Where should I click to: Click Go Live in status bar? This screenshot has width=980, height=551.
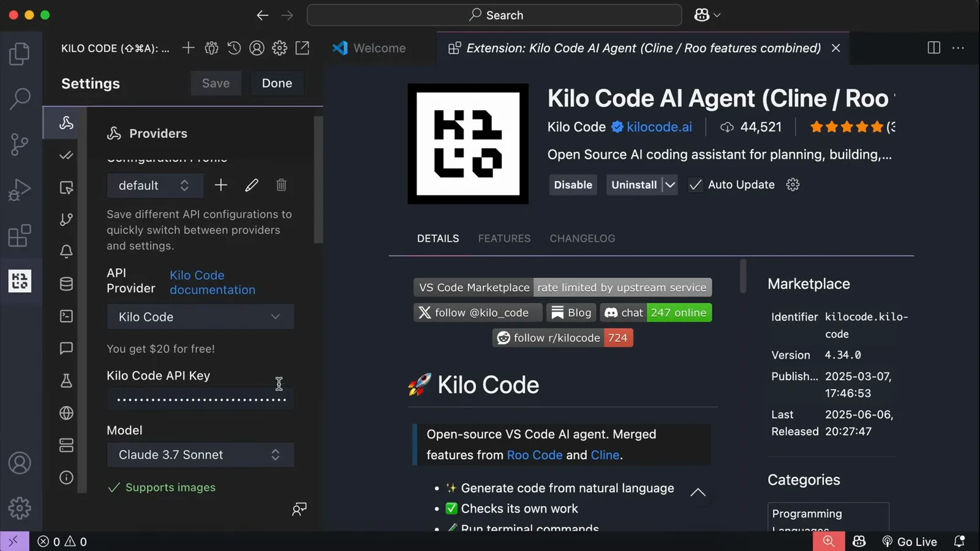(910, 541)
